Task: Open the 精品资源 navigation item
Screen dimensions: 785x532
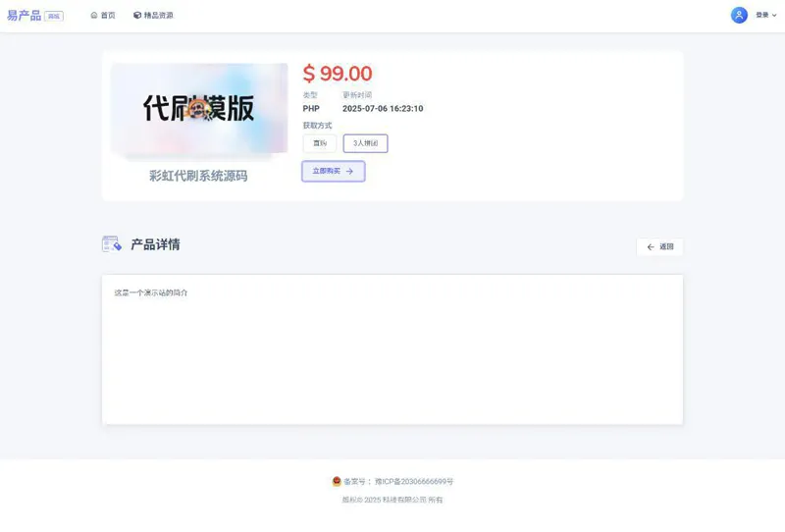Action: click(158, 16)
